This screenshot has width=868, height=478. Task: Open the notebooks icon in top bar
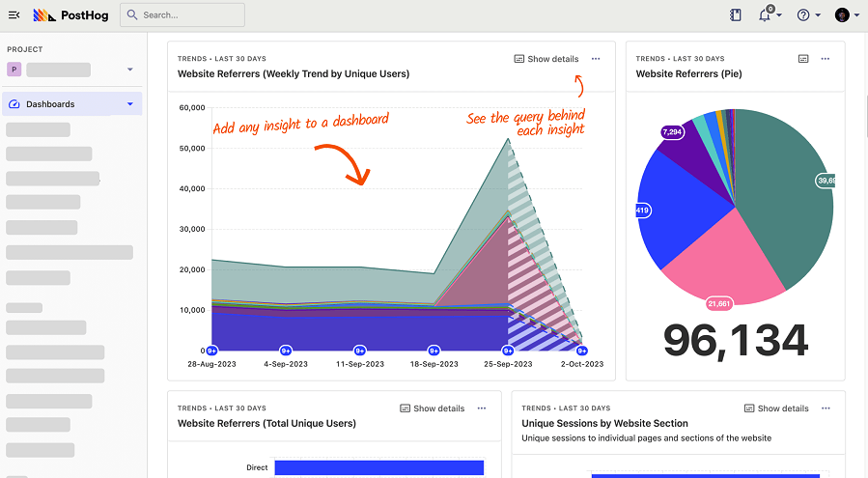(x=736, y=14)
